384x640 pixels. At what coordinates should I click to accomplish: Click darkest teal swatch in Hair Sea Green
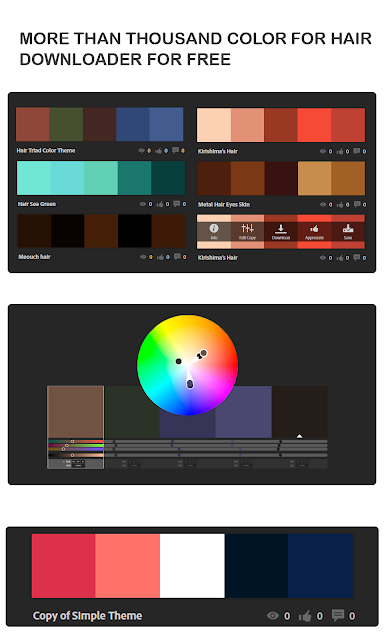(168, 178)
